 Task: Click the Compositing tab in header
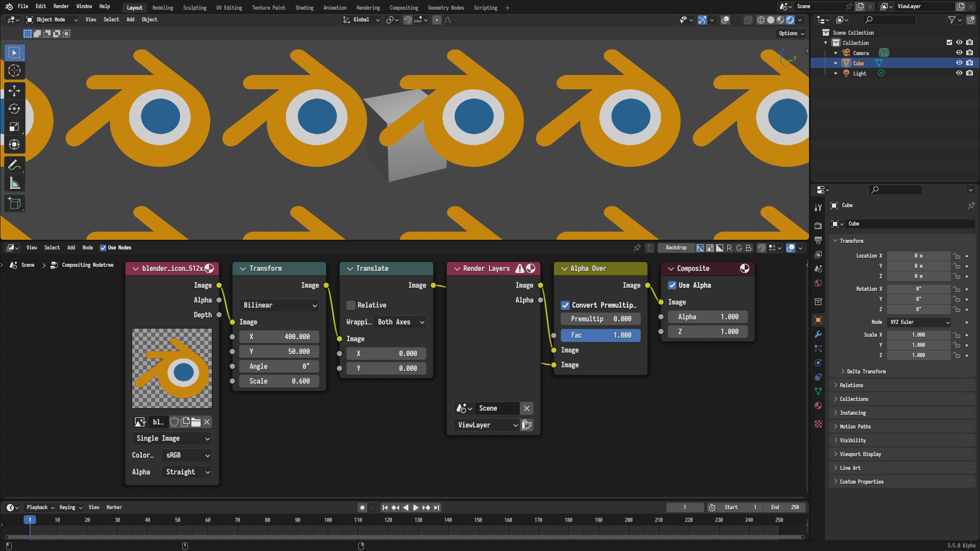pos(403,8)
